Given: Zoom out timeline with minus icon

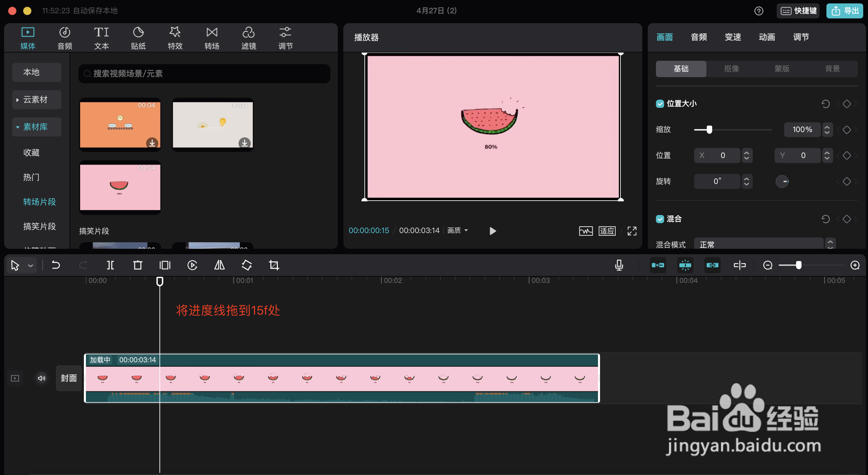Looking at the screenshot, I should [768, 265].
